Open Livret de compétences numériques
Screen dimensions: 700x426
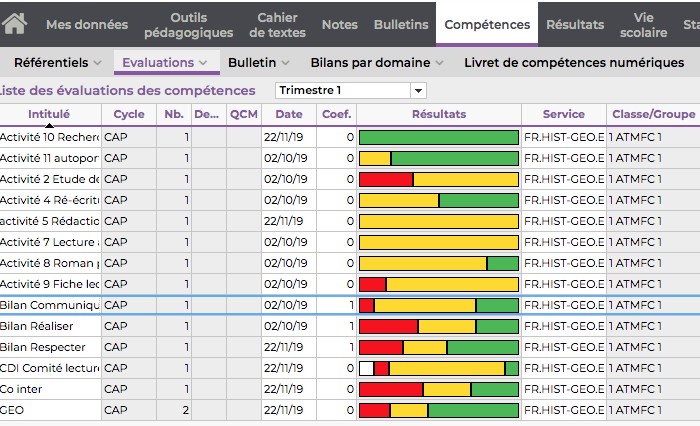[x=574, y=63]
